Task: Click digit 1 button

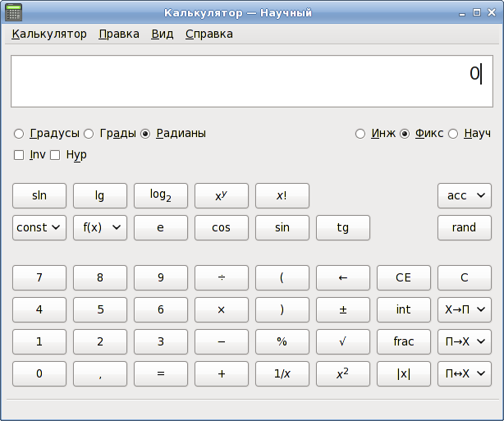Action: 39,341
